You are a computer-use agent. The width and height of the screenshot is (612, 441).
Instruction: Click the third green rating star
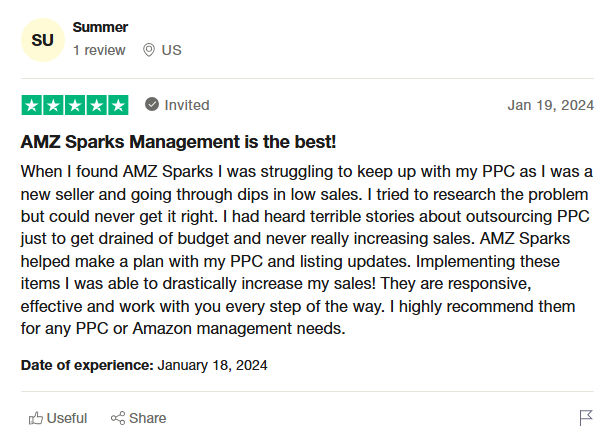coord(75,105)
